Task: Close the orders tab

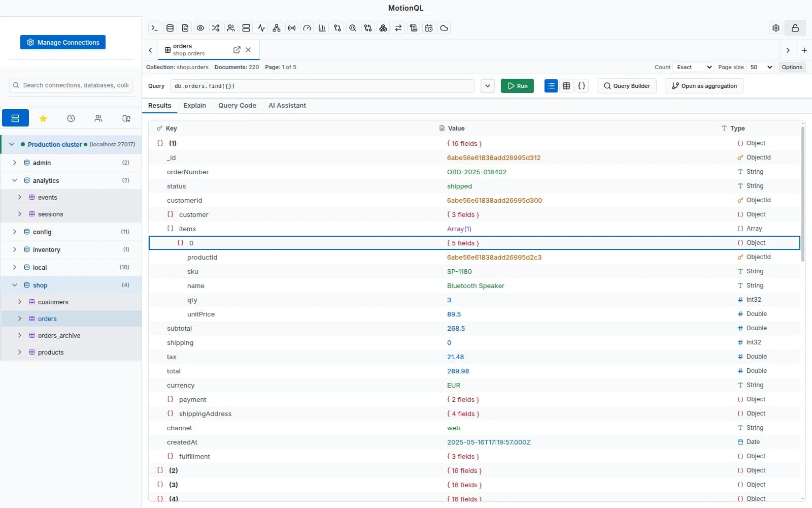Action: click(x=248, y=50)
